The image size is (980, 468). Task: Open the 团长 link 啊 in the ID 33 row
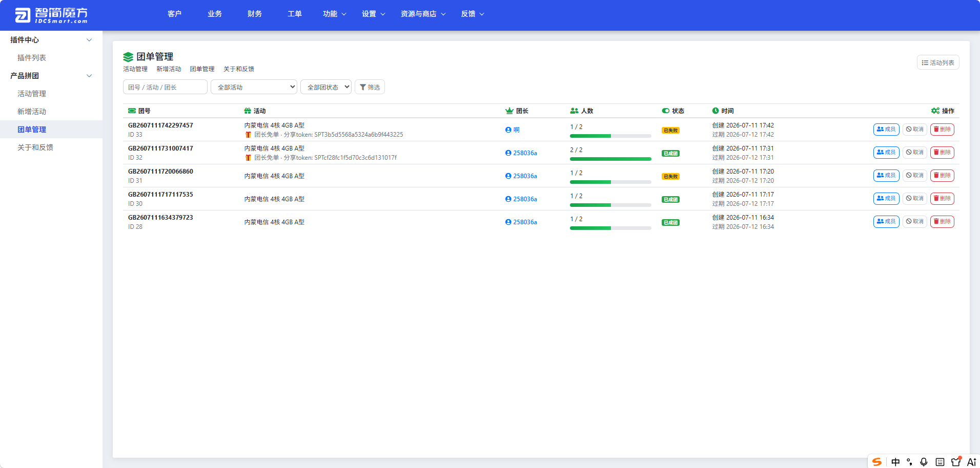pyautogui.click(x=513, y=130)
